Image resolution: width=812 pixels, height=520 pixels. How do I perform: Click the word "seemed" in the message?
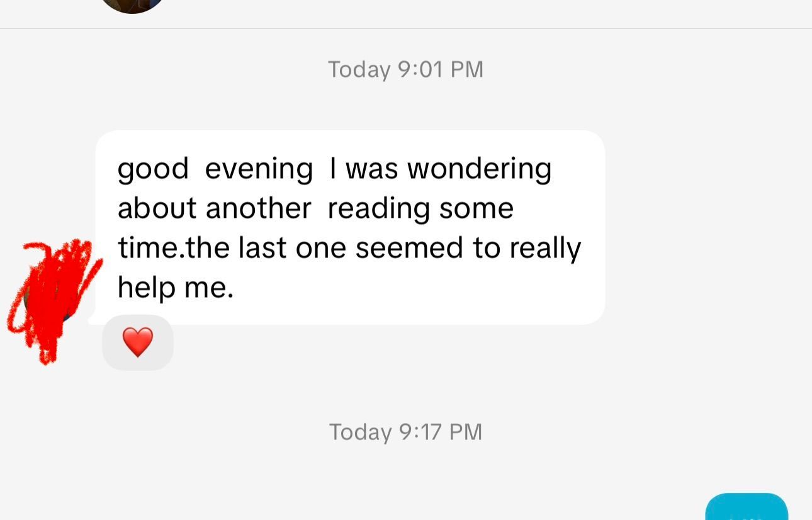(409, 248)
